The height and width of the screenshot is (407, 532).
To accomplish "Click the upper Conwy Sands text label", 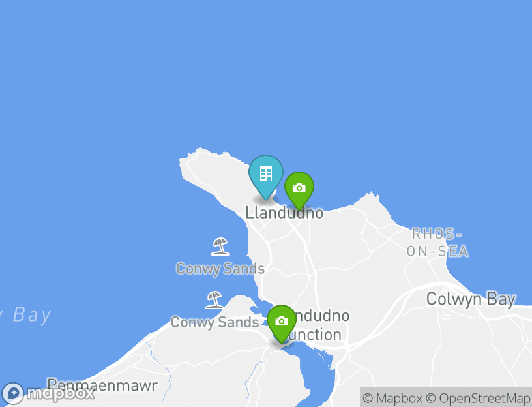I will (x=220, y=269).
